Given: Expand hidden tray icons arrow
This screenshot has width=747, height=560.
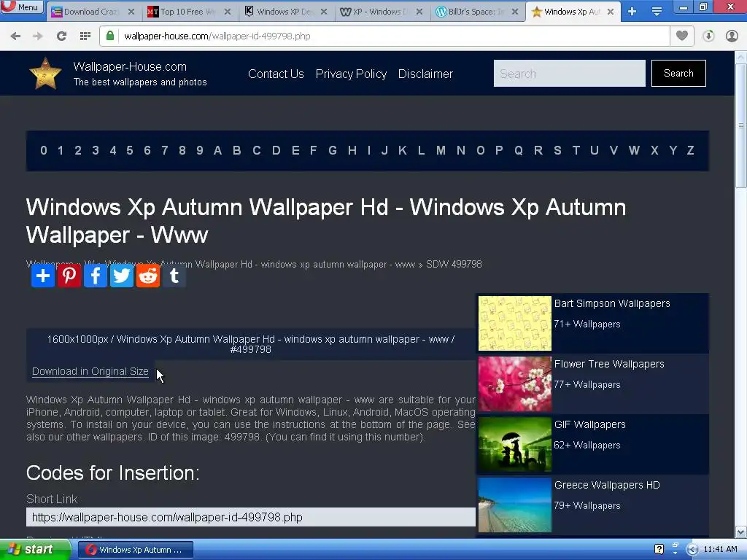Looking at the screenshot, I should (x=692, y=550).
